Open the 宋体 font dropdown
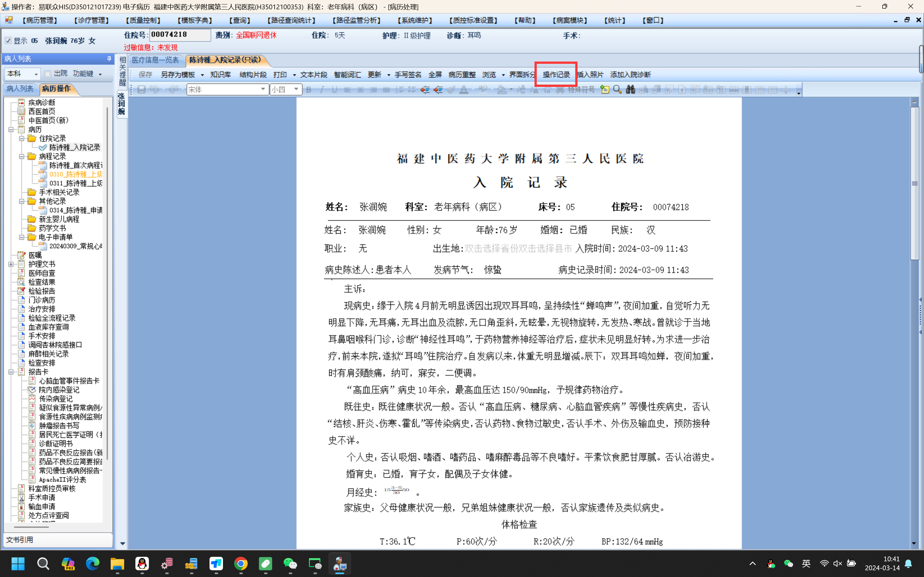This screenshot has height=577, width=924. click(263, 89)
